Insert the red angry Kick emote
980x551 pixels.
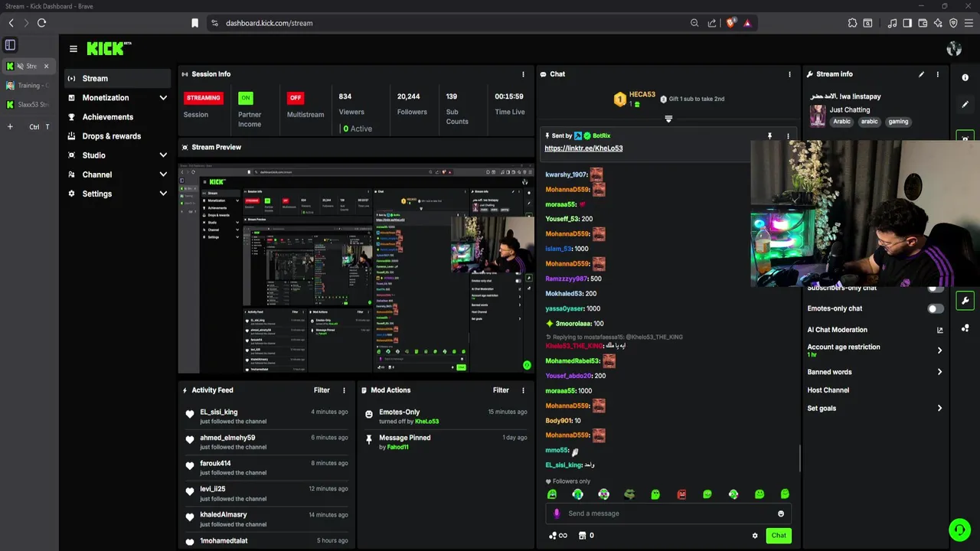pyautogui.click(x=681, y=494)
